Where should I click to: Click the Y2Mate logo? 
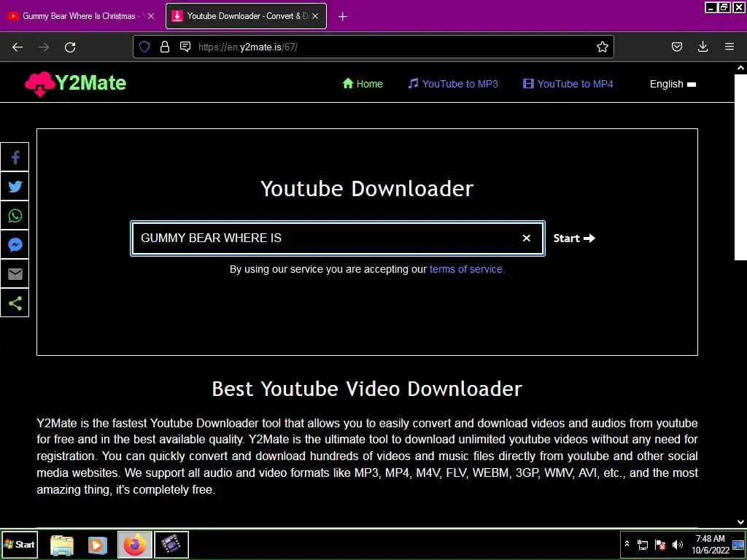click(x=75, y=83)
